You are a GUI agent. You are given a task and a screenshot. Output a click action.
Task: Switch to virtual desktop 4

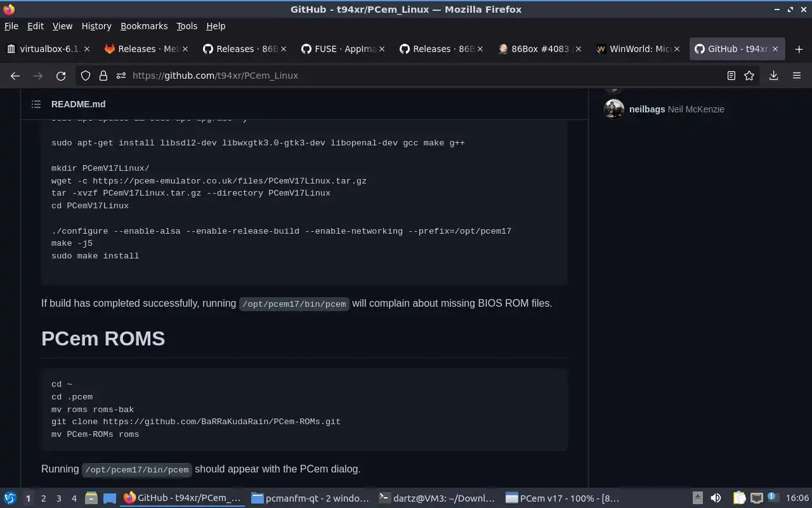tap(74, 498)
